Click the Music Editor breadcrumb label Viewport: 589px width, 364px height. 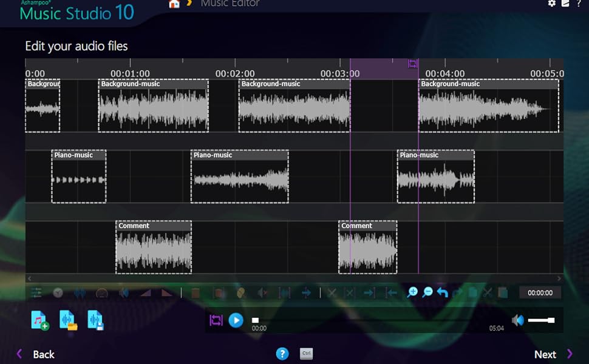[230, 4]
